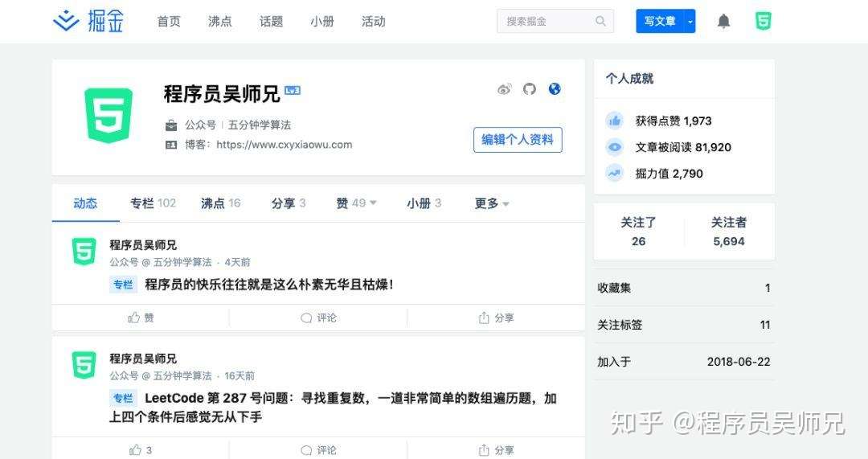Click the profile name 程序员吴师兄
The image size is (868, 459).
pos(222,93)
